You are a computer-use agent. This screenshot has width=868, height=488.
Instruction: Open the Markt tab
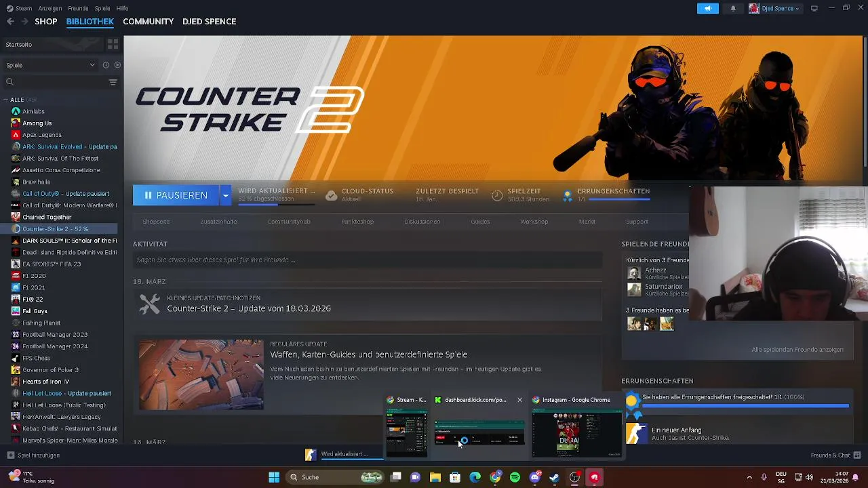tap(587, 222)
